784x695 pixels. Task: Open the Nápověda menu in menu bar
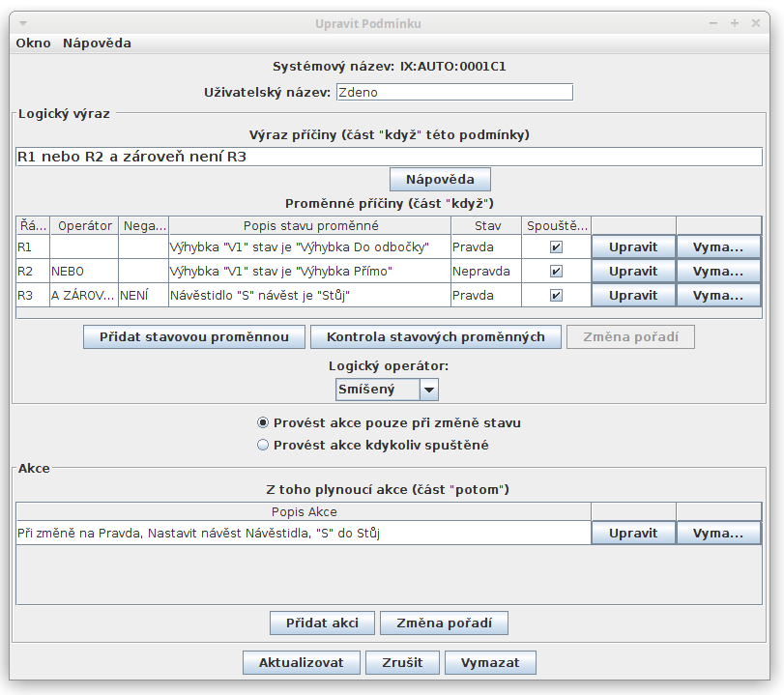(x=97, y=43)
